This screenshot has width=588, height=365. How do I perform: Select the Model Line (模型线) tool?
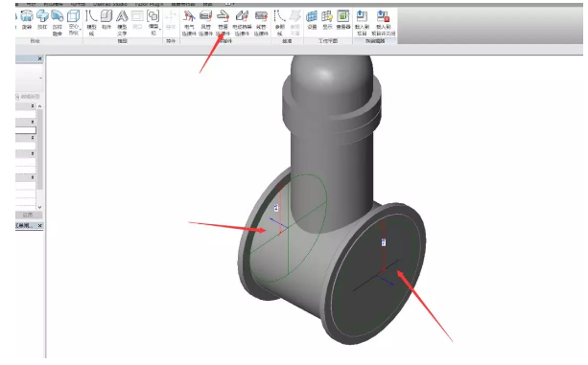91,23
